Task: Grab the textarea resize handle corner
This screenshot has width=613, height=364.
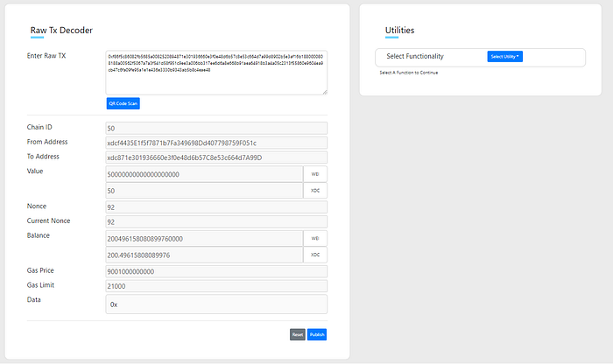Action: point(325,92)
